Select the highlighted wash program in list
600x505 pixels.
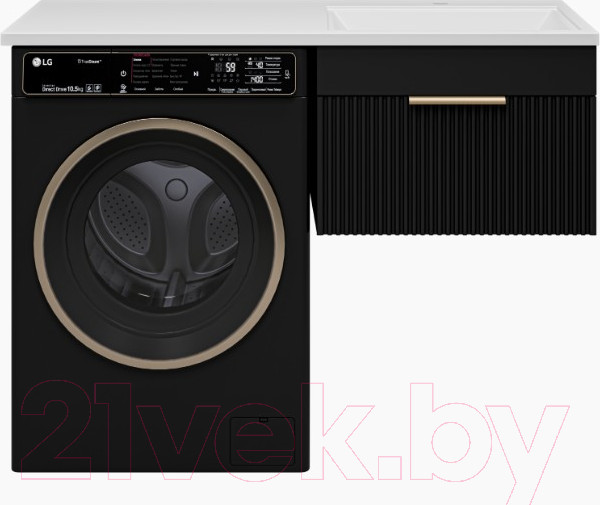(139, 59)
